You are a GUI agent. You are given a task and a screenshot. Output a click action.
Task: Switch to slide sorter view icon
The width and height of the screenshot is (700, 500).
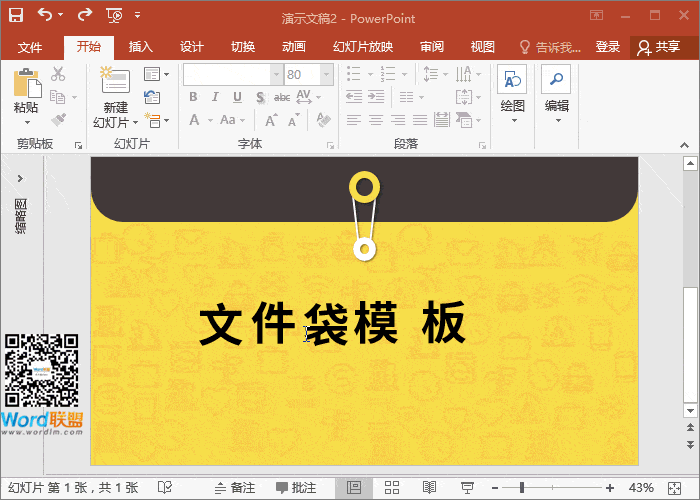pos(392,487)
